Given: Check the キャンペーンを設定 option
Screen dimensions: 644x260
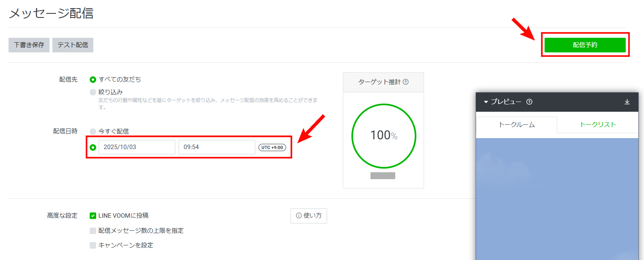Looking at the screenshot, I should [93, 245].
